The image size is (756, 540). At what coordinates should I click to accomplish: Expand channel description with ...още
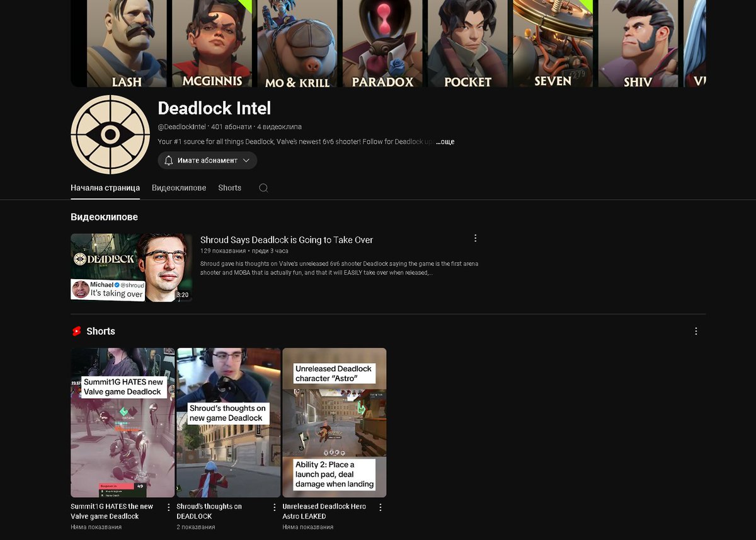point(445,142)
